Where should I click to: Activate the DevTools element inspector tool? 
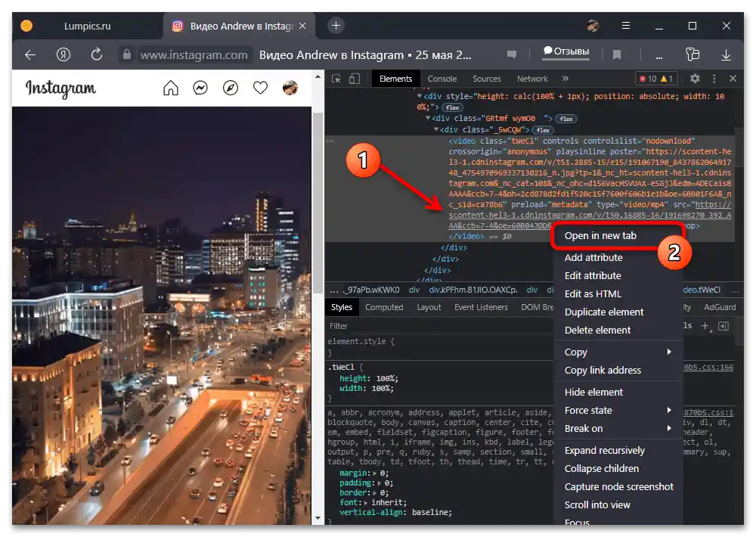[336, 79]
